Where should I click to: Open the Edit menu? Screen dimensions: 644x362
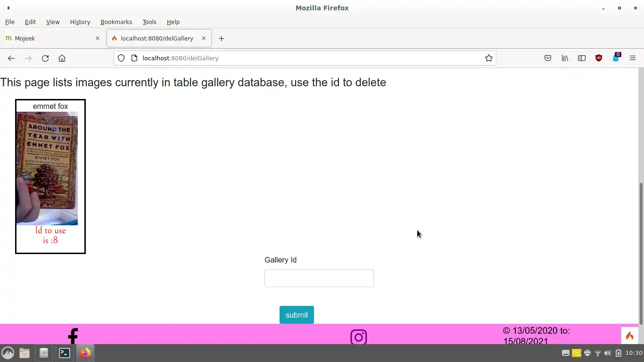(30, 22)
